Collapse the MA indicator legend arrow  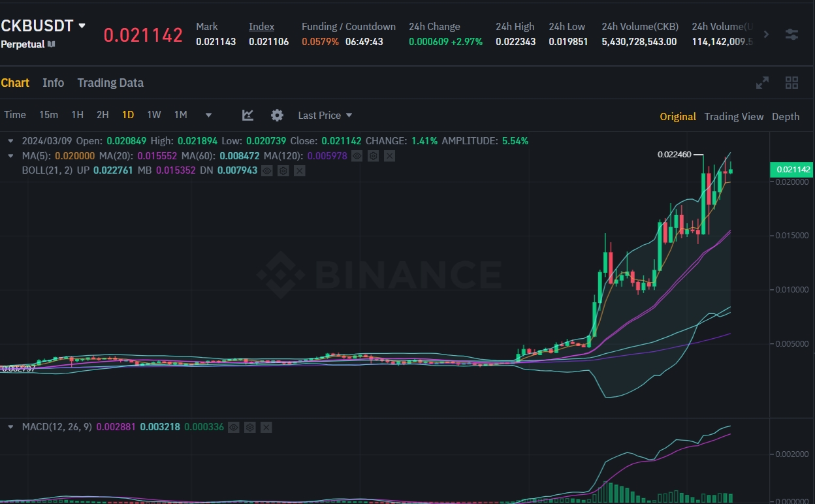pos(11,156)
